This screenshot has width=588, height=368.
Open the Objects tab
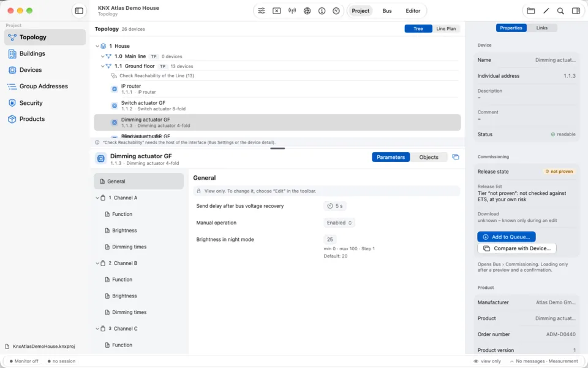429,158
